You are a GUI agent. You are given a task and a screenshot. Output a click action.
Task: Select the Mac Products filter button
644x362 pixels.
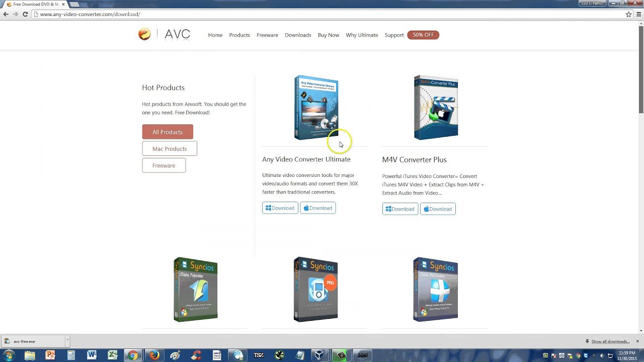[170, 149]
